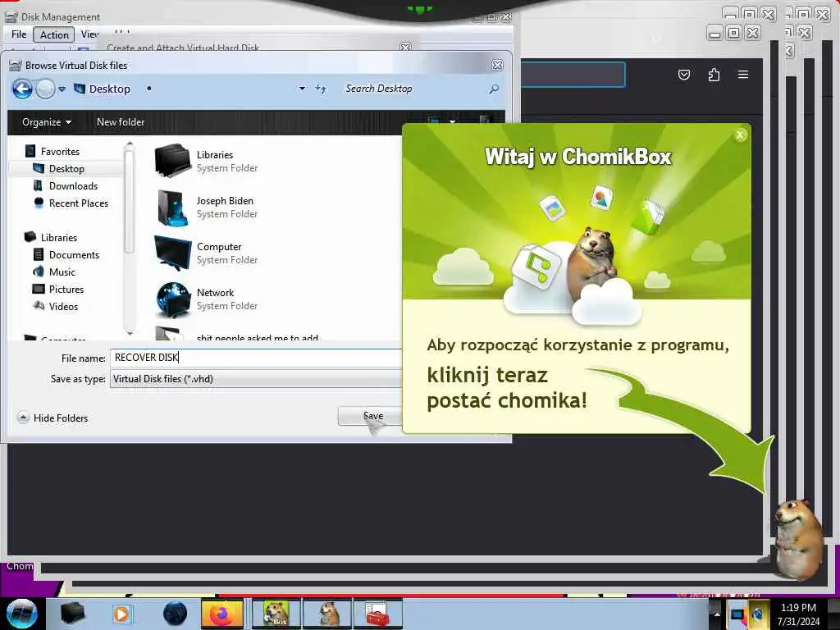Click the network monitor tray icon
This screenshot has width=840, height=630.
point(737,614)
